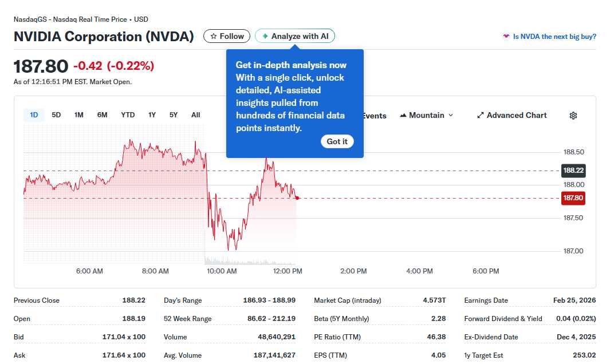Open chart settings via the gear icon
This screenshot has height=364, width=610.
tap(573, 115)
